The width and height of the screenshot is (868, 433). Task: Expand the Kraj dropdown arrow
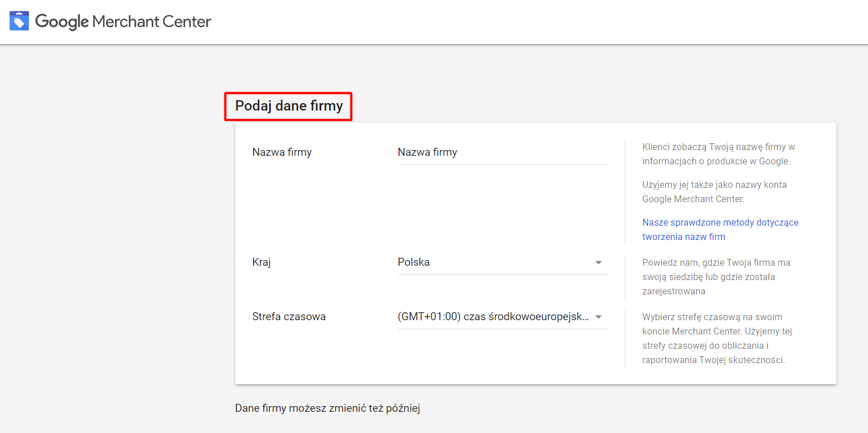598,262
